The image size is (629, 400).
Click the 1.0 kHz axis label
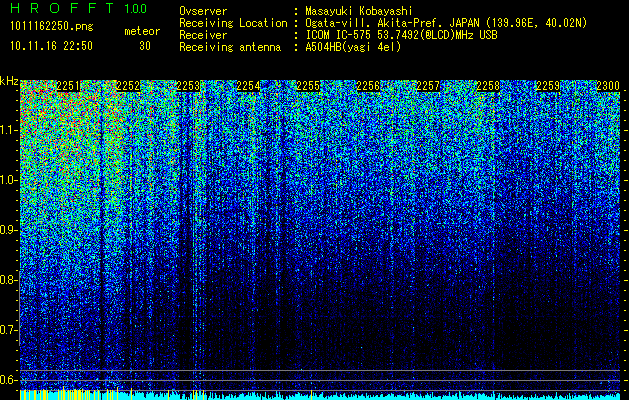pos(9,181)
